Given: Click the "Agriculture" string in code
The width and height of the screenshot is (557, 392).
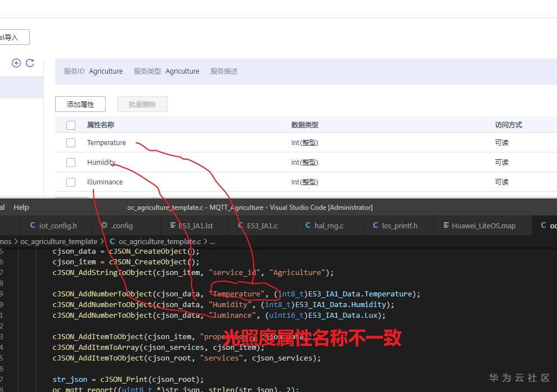Looking at the screenshot, I should coord(297,273).
